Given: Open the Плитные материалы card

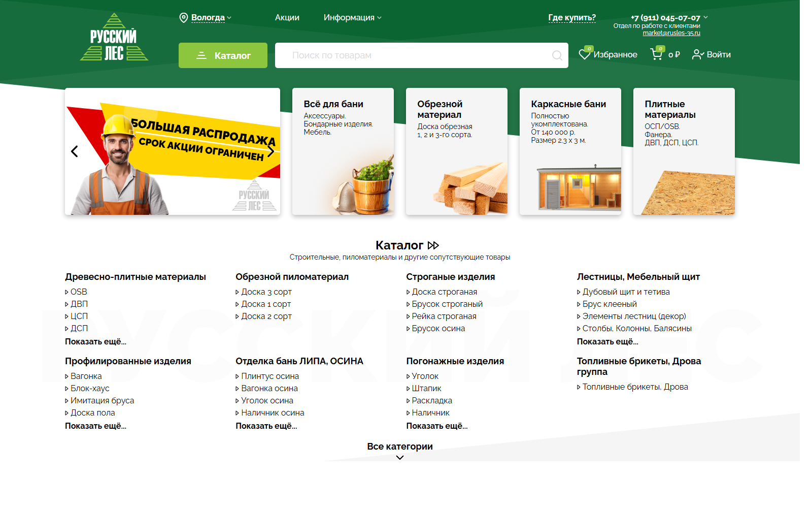Looking at the screenshot, I should [684, 151].
